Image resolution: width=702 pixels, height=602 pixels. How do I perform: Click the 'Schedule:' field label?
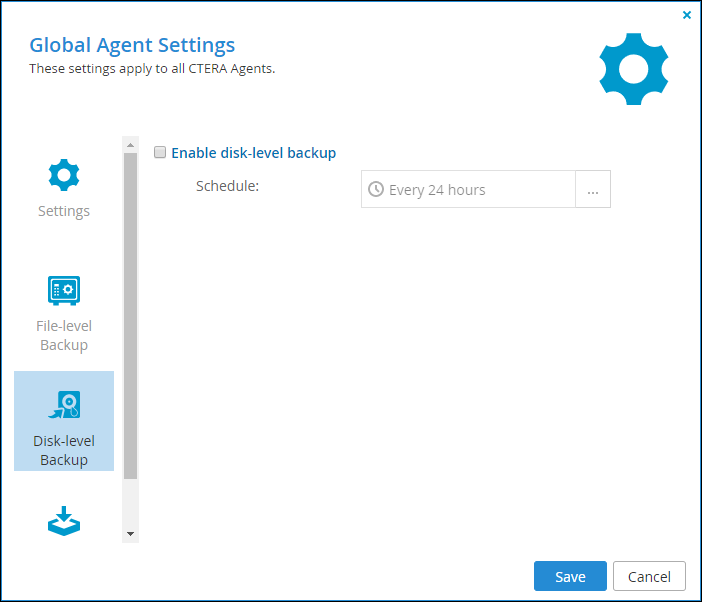(227, 186)
